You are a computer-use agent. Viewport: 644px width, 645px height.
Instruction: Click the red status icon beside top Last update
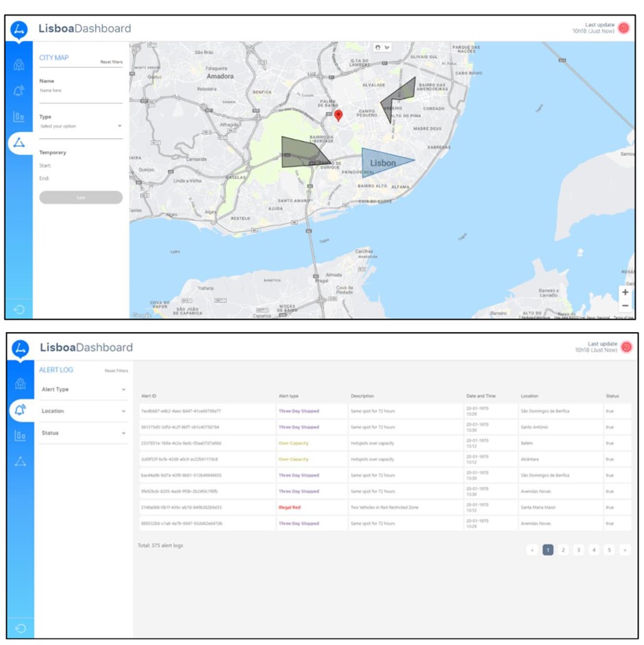(623, 28)
